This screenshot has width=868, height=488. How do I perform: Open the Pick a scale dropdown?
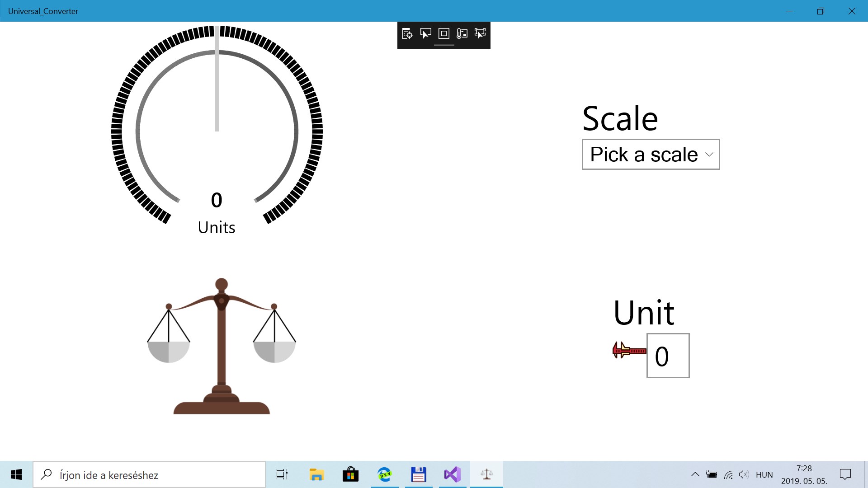[x=644, y=155]
